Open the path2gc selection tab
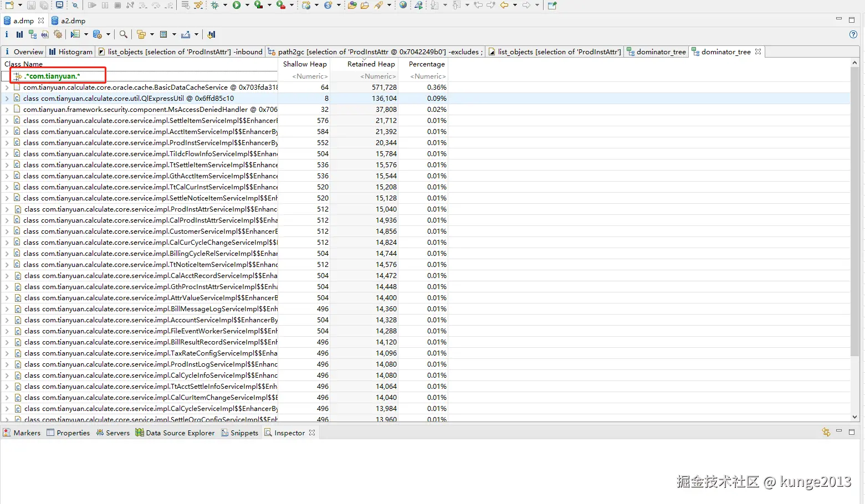The image size is (865, 504). tap(375, 52)
